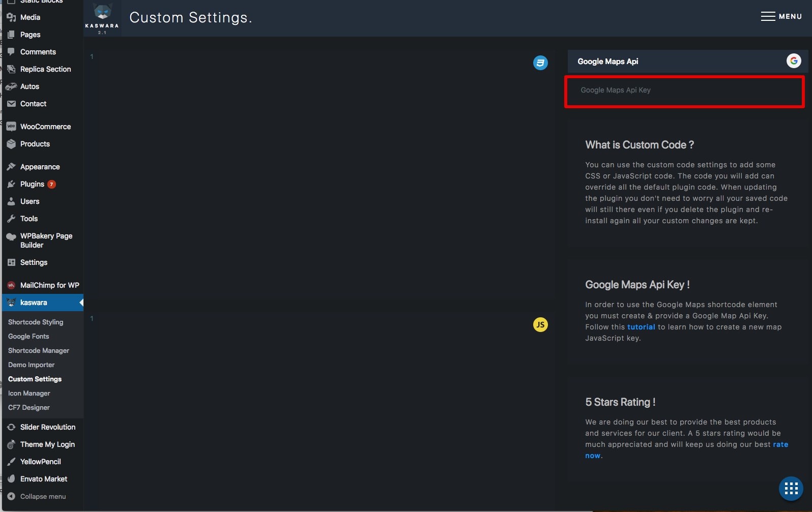Screen dimensions: 812x512
Task: Click the Google logo icon
Action: coord(794,61)
